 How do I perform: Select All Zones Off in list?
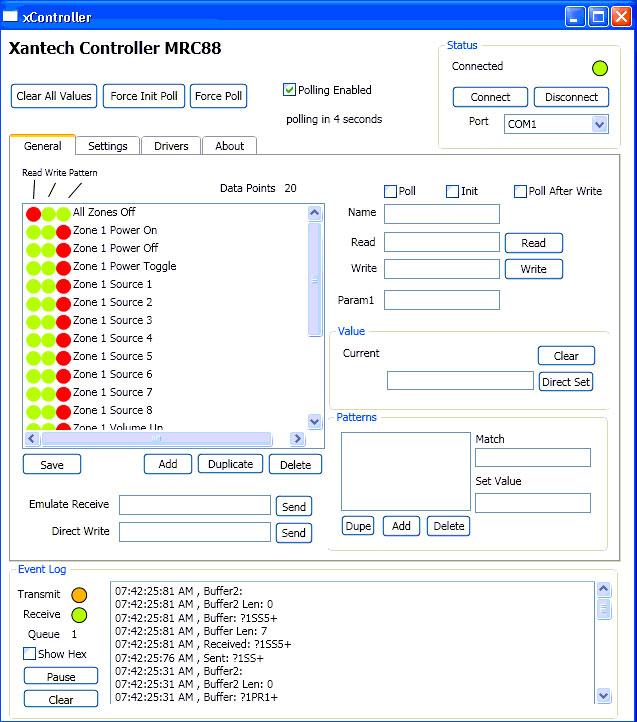tap(104, 212)
